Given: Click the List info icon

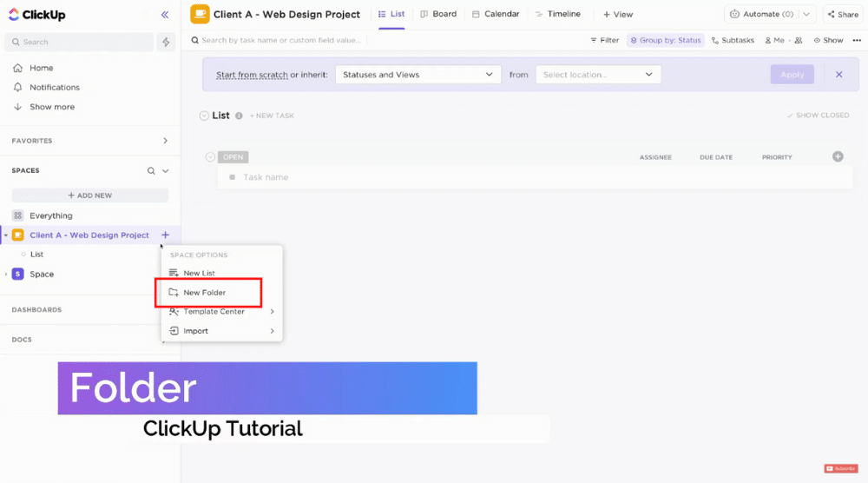Looking at the screenshot, I should click(240, 116).
